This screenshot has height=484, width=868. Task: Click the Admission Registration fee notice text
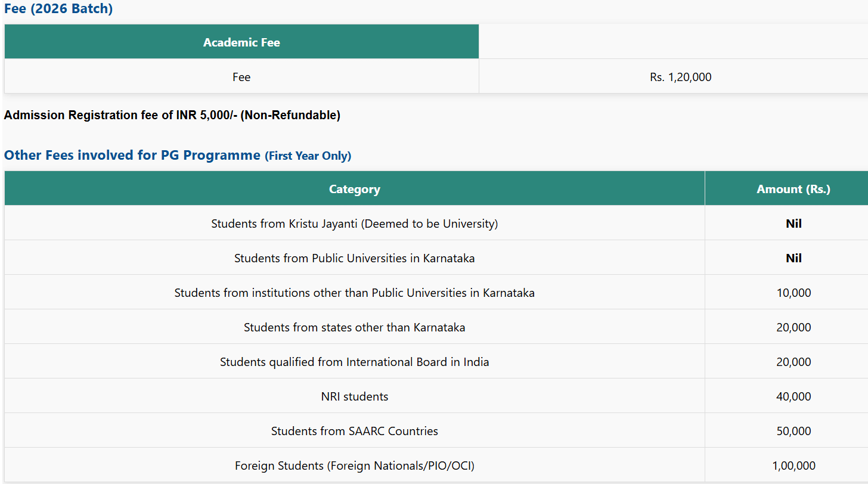click(172, 115)
